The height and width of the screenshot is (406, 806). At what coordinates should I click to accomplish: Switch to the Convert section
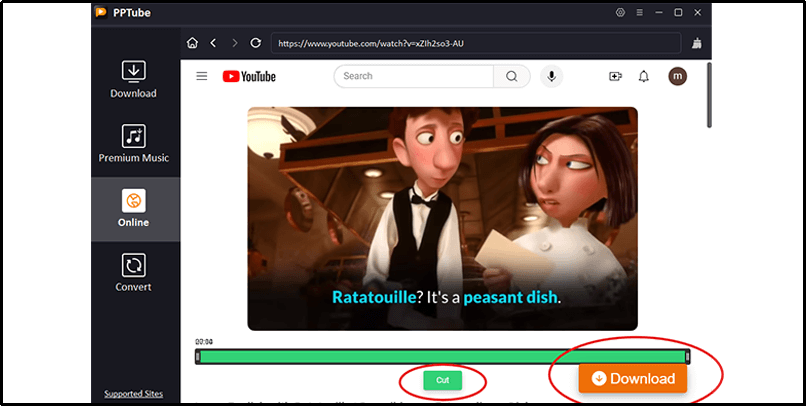(x=134, y=273)
